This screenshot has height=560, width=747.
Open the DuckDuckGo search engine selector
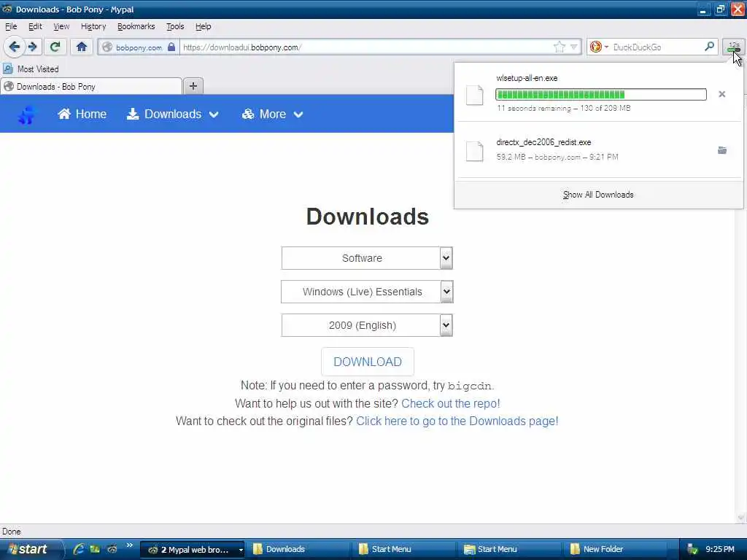(599, 47)
